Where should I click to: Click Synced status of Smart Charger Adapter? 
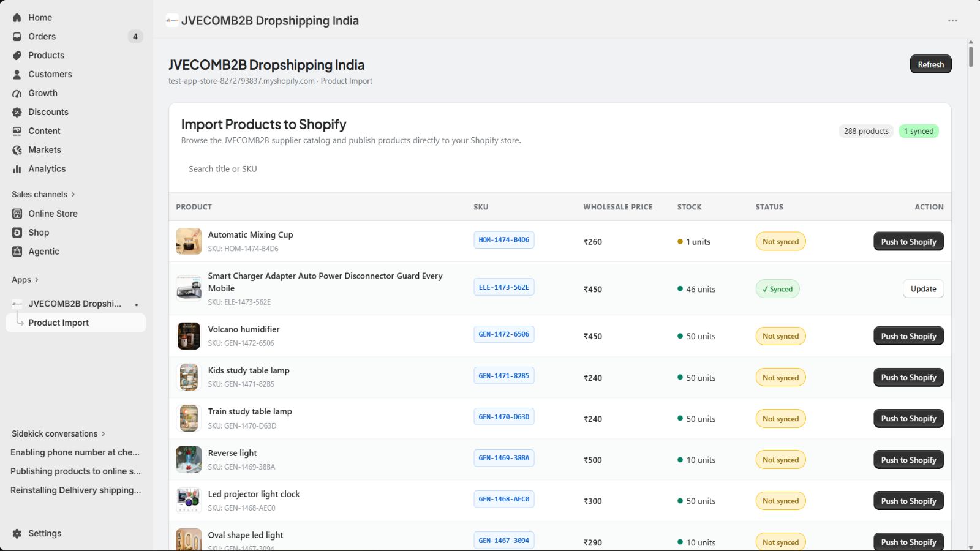tap(777, 289)
